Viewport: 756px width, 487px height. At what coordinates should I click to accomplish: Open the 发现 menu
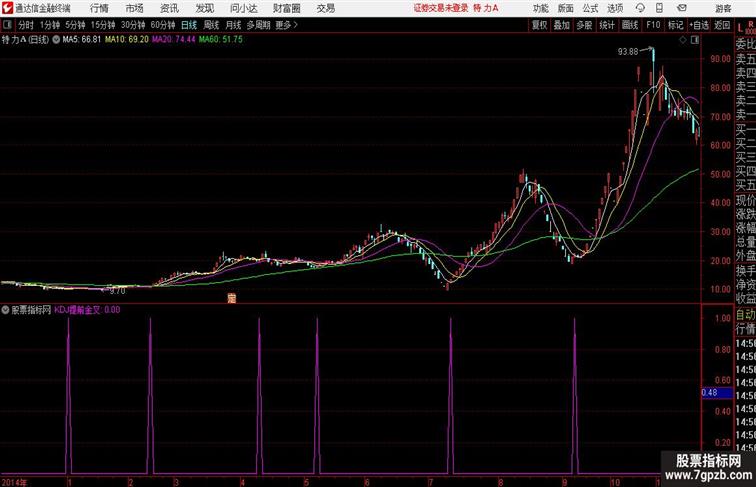coord(204,8)
